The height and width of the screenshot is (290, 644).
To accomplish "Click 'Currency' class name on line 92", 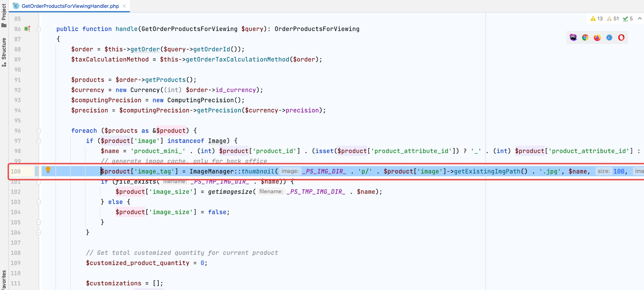I will click(145, 90).
